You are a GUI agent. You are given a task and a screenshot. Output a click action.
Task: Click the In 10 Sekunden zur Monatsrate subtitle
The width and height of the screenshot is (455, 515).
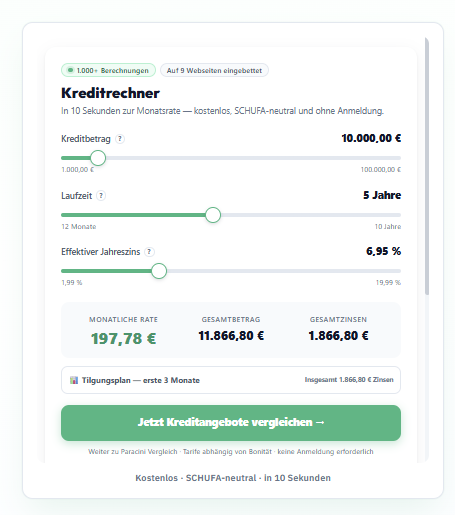pyautogui.click(x=222, y=111)
